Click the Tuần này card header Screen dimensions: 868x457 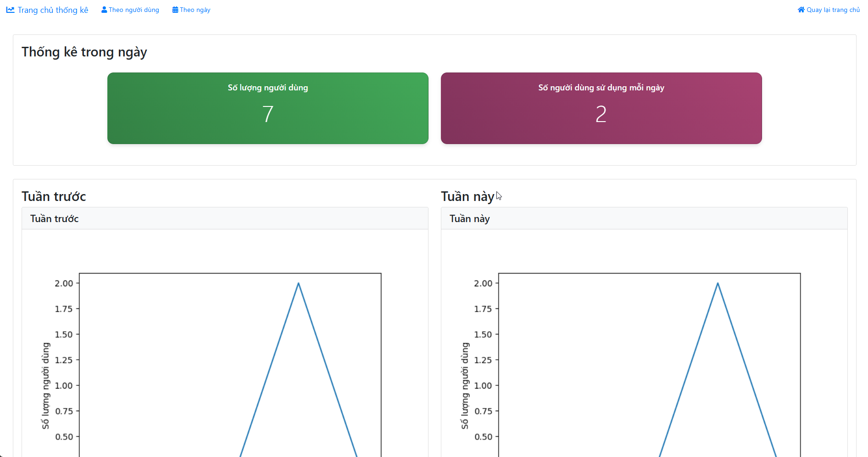point(644,218)
